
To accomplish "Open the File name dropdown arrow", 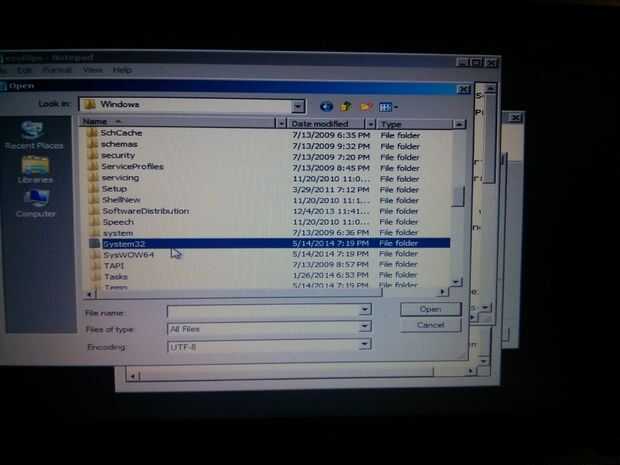I will (x=365, y=310).
